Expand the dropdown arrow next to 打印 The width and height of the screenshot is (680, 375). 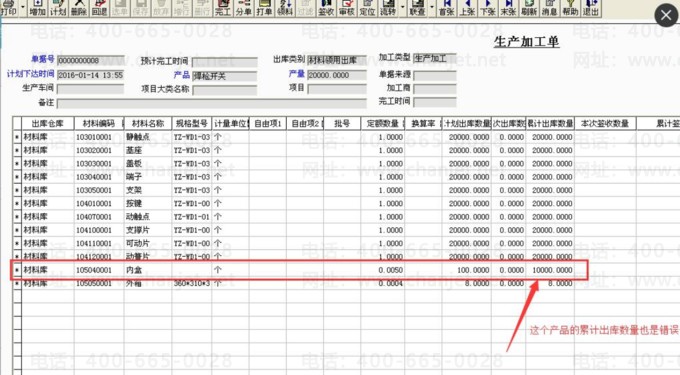pyautogui.click(x=23, y=8)
